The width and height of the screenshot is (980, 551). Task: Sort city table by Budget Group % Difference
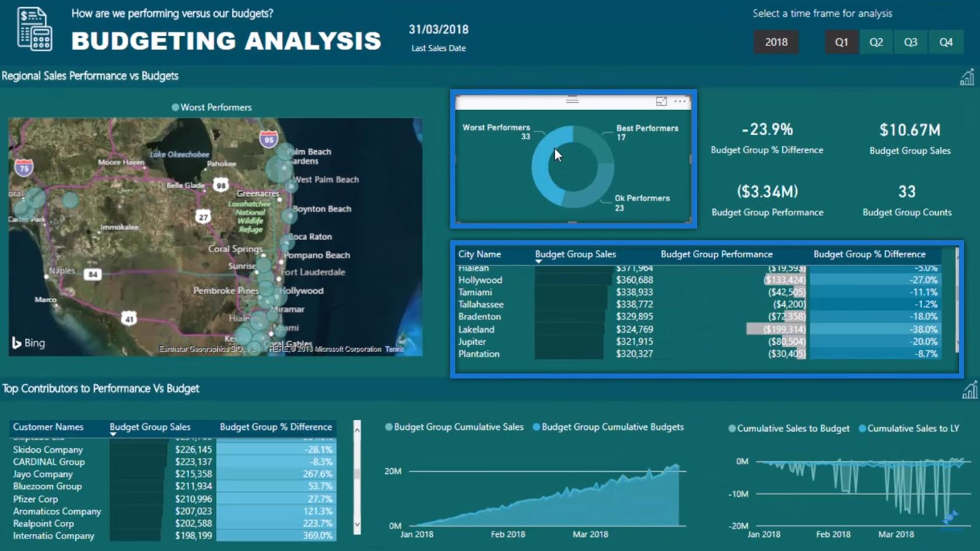click(x=869, y=254)
